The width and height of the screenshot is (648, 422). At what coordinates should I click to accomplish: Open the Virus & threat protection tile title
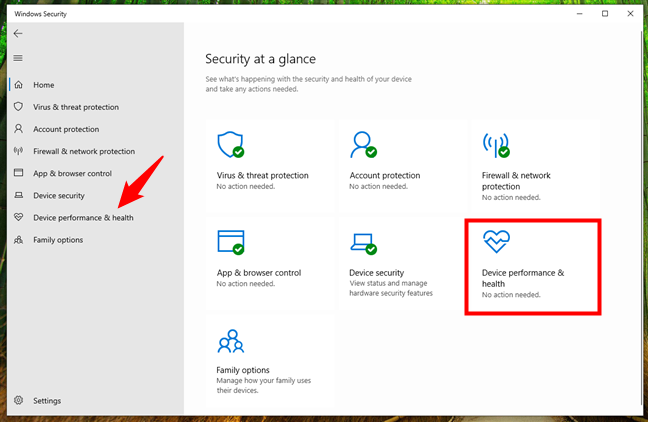(262, 175)
